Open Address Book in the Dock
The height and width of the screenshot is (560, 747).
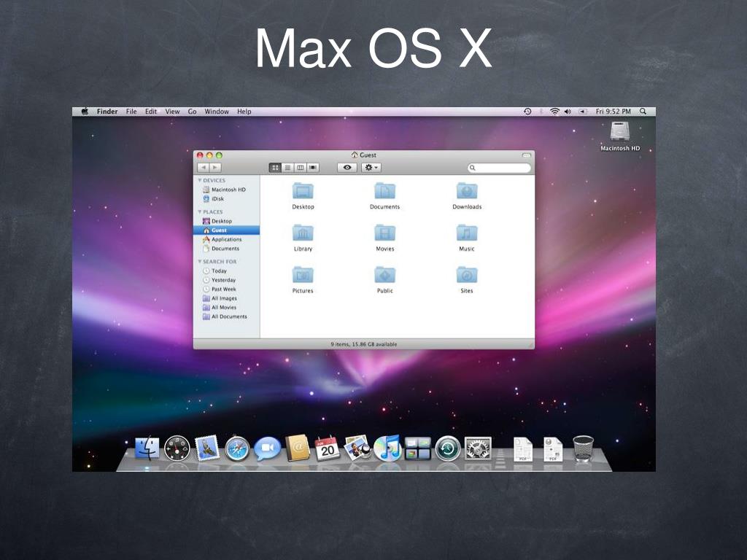(298, 448)
